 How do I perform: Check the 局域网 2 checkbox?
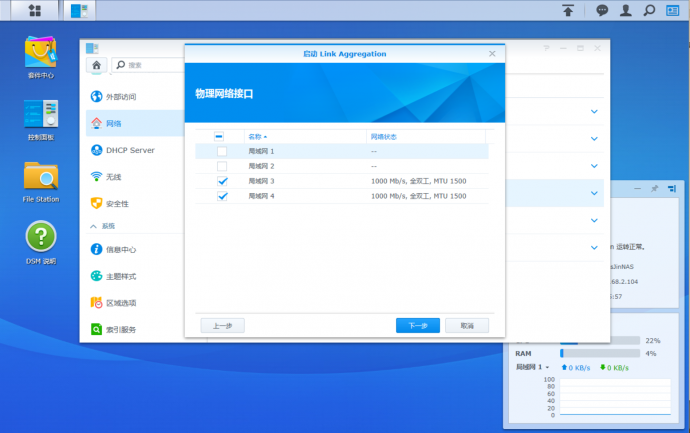point(222,166)
